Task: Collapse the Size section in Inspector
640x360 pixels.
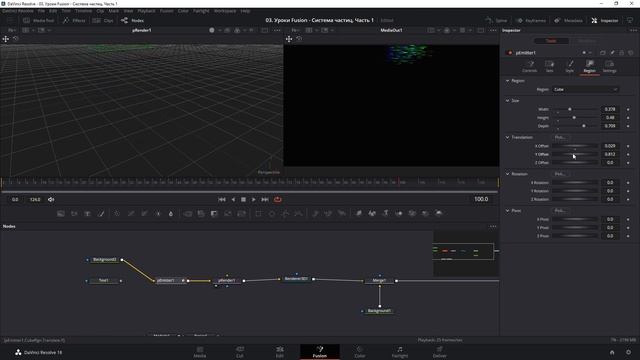Action: tap(507, 101)
